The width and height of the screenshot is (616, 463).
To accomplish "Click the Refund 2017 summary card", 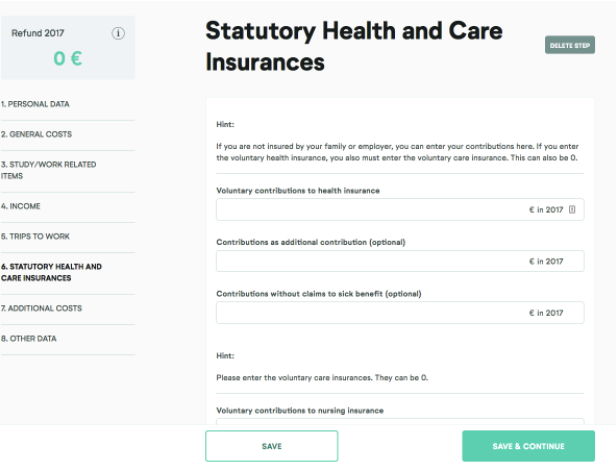I will pyautogui.click(x=68, y=48).
